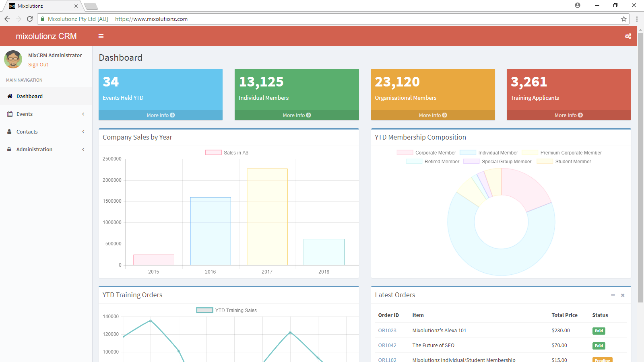Click The Future of SEO item
This screenshot has width=644, height=362.
[x=433, y=346]
